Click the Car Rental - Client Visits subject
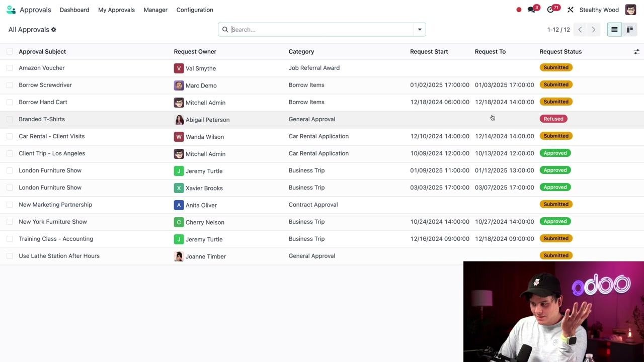The image size is (644, 362). click(x=52, y=136)
